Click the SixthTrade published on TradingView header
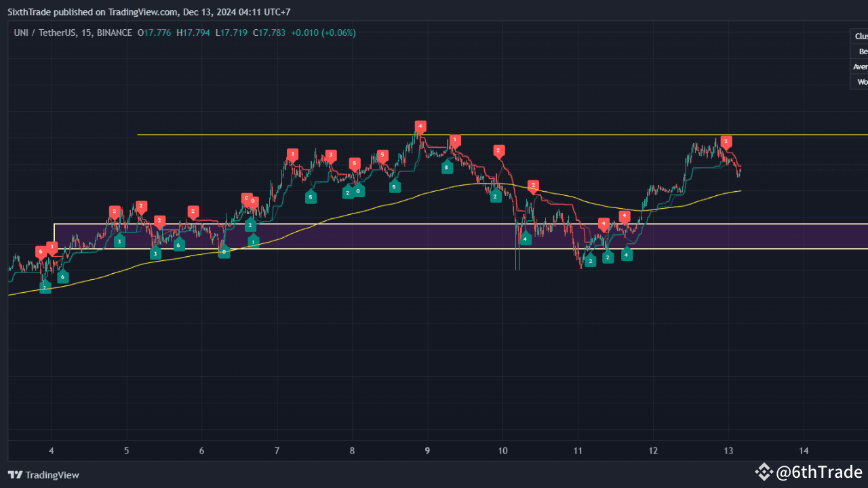868x488 pixels. click(x=95, y=11)
